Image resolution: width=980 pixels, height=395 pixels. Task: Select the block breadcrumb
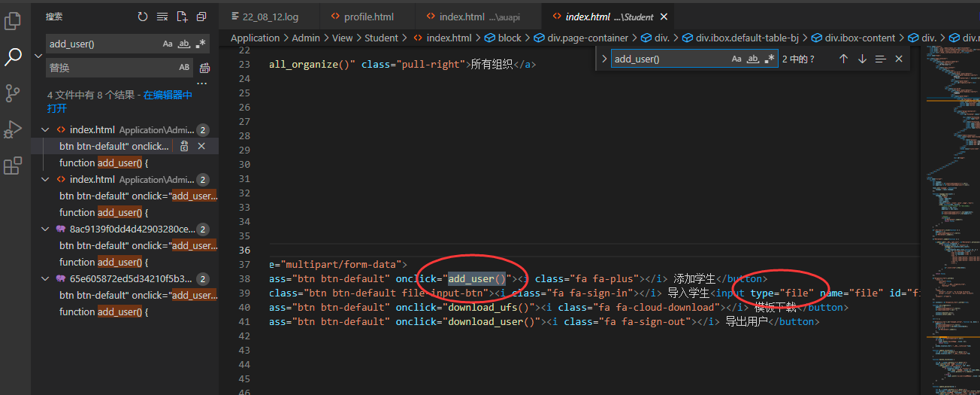click(x=502, y=38)
